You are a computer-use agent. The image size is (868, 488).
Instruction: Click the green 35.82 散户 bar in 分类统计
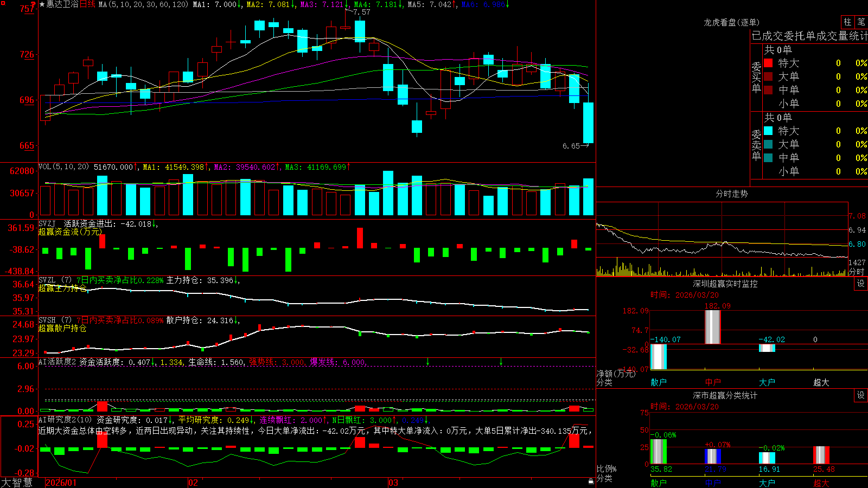coord(659,452)
